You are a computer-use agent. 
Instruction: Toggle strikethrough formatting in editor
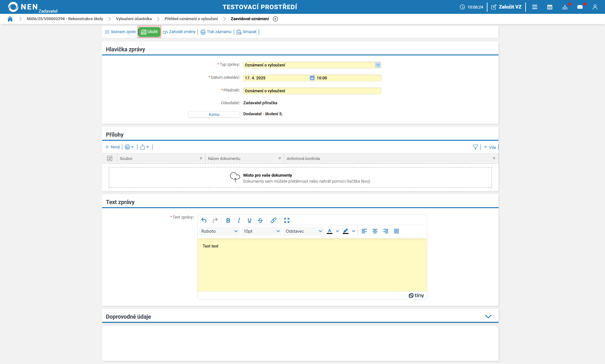pos(260,220)
